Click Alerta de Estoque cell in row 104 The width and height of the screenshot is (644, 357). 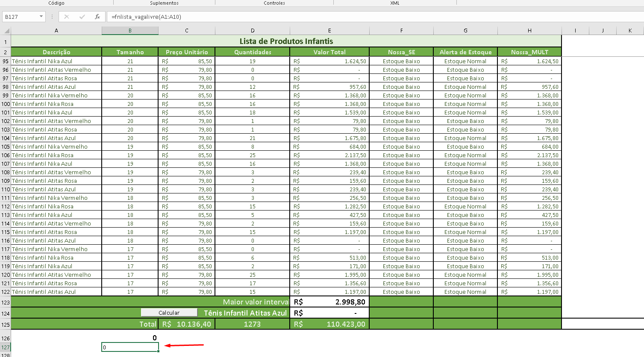pyautogui.click(x=465, y=138)
